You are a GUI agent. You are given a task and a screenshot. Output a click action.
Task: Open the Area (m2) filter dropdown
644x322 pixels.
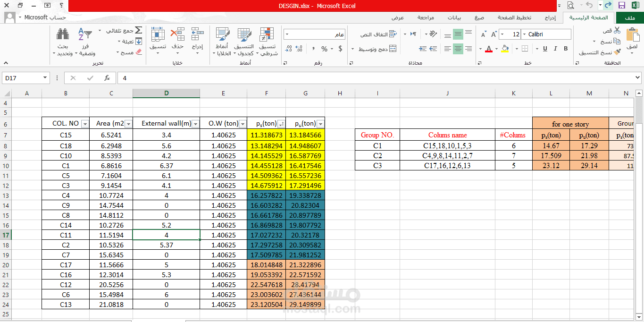128,124
